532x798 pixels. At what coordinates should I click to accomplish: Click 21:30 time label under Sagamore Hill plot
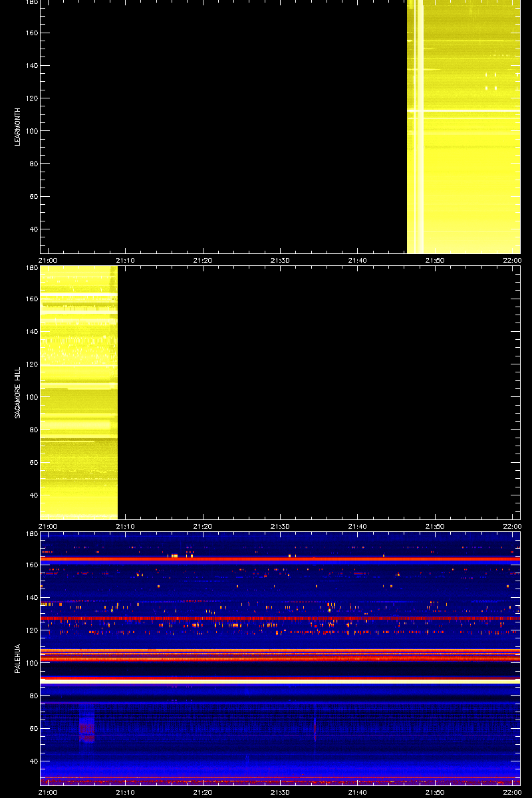pyautogui.click(x=280, y=526)
